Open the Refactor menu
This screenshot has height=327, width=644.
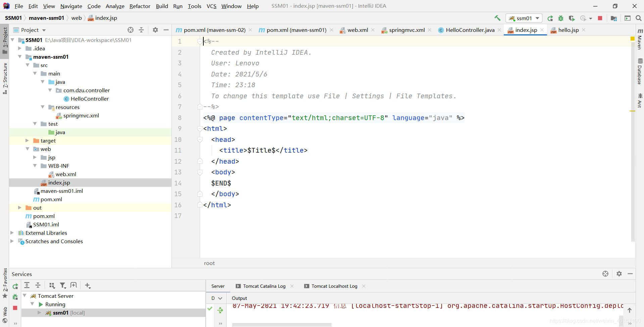[x=140, y=6]
